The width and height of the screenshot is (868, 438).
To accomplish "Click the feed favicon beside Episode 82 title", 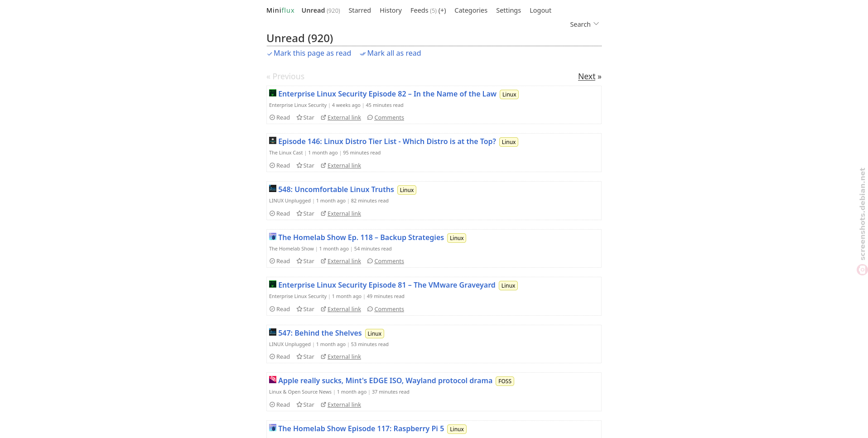I will tap(273, 93).
